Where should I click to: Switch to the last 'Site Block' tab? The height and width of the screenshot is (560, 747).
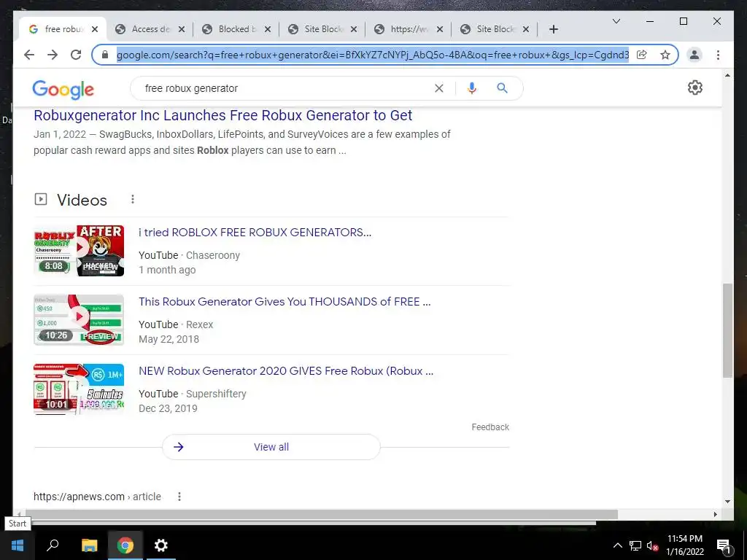click(x=494, y=29)
